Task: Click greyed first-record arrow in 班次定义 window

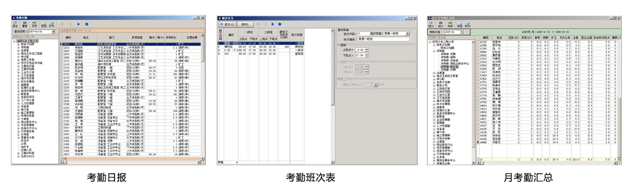Action: (x=258, y=24)
